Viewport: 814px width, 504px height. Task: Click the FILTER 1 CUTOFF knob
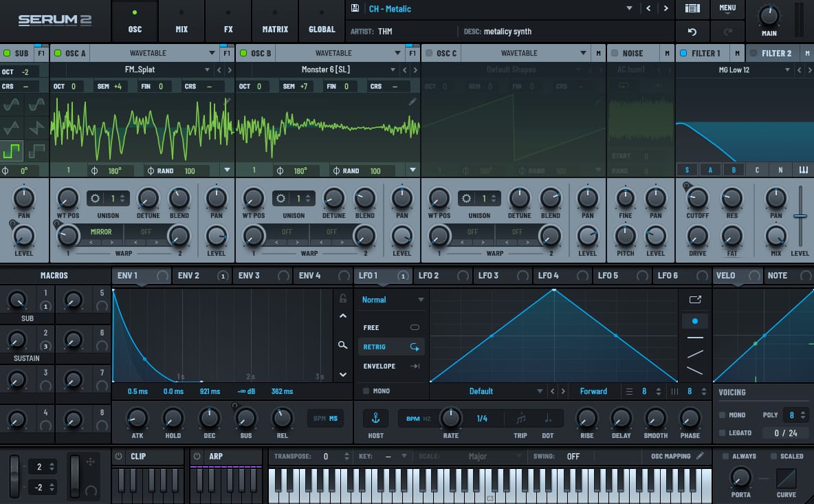pos(697,198)
